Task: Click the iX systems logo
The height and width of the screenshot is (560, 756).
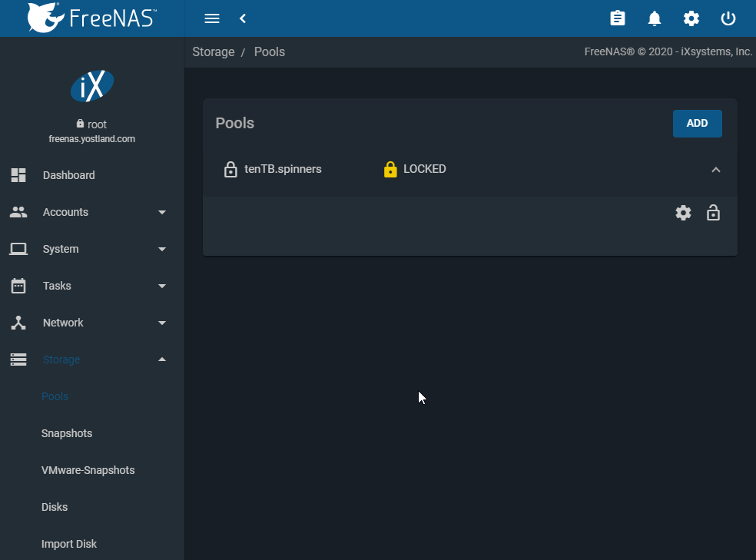Action: coord(92,86)
